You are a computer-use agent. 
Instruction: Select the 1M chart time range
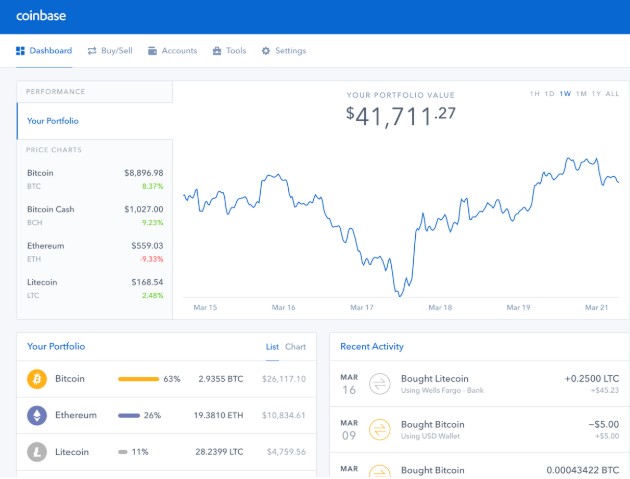581,94
